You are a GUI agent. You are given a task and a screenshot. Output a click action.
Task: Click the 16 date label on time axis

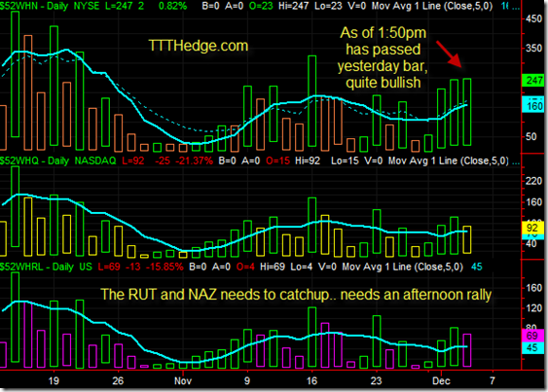[311, 380]
